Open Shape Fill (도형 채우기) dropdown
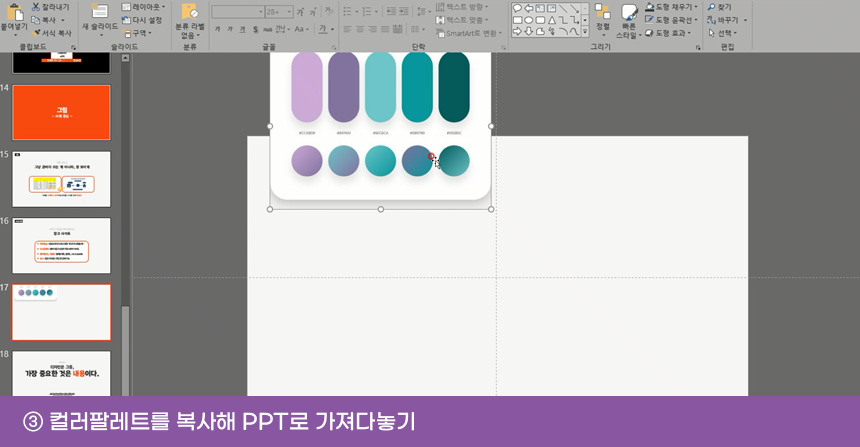Image resolution: width=860 pixels, height=447 pixels. (x=672, y=7)
